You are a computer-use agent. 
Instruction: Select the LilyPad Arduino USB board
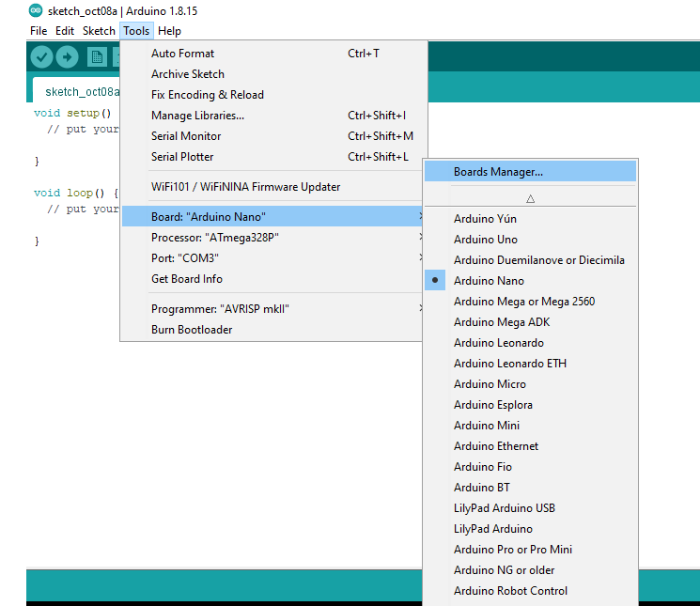click(x=530, y=508)
